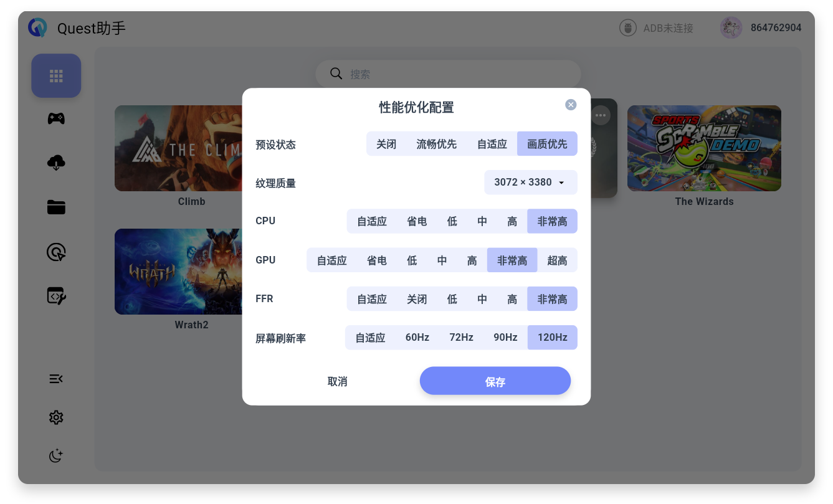
Task: Click the screen cast cursor icon
Action: (x=56, y=252)
